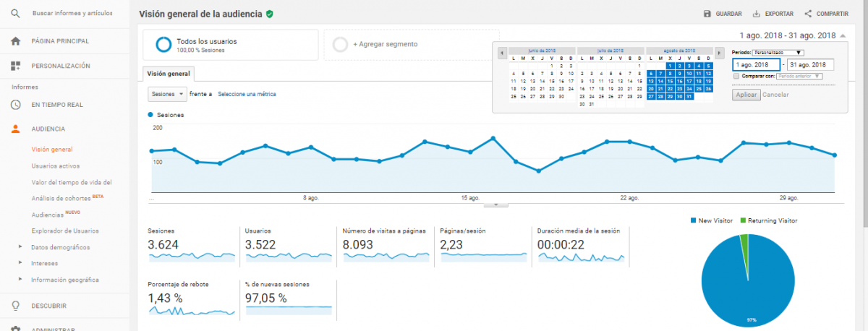Image resolution: width=868 pixels, height=331 pixels.
Task: Open En Tiempo Real clock icon
Action: click(16, 104)
